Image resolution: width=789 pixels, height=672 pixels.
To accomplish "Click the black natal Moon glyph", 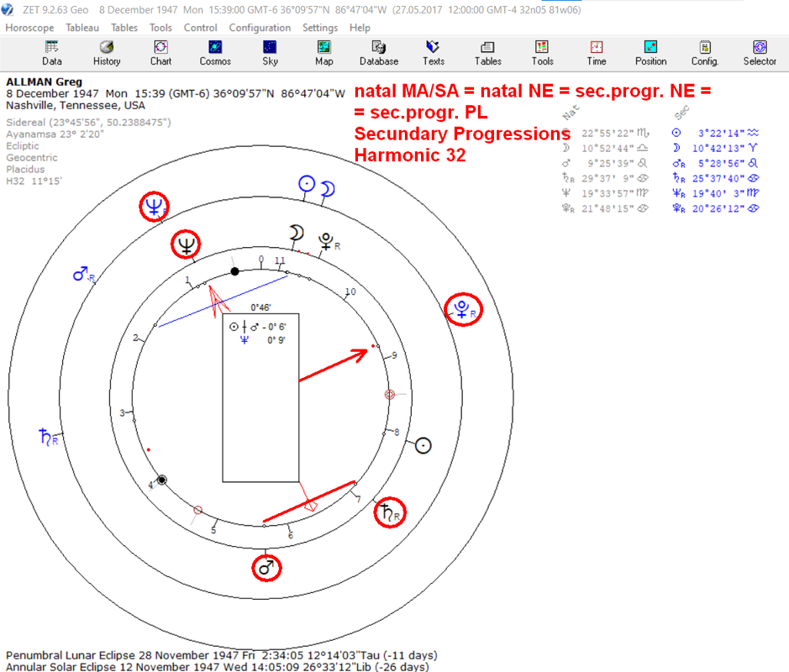I will tap(297, 233).
